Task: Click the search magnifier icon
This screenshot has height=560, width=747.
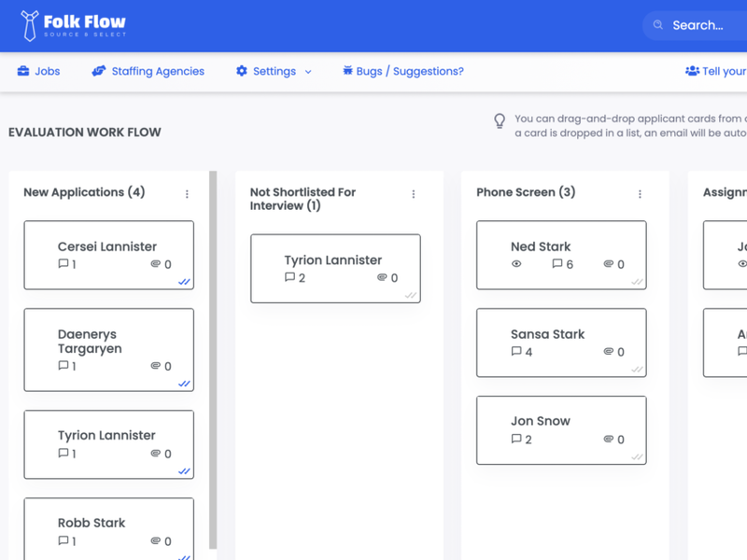Action: 661,25
